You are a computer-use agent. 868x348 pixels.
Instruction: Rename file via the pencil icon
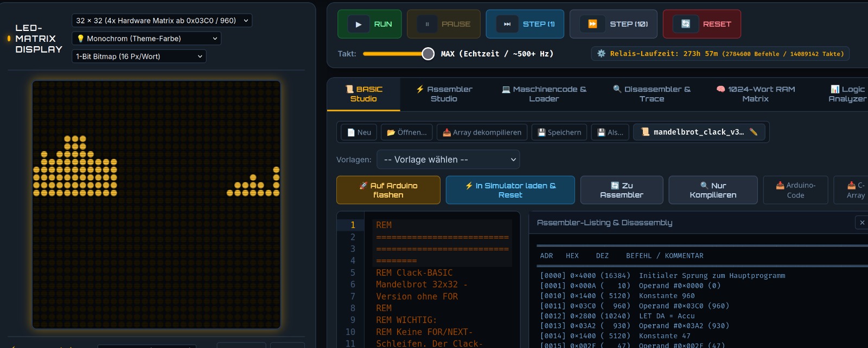tap(754, 132)
